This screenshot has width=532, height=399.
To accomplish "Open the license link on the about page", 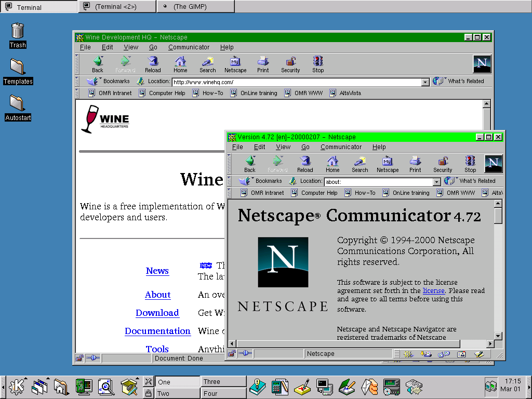I will pos(433,290).
